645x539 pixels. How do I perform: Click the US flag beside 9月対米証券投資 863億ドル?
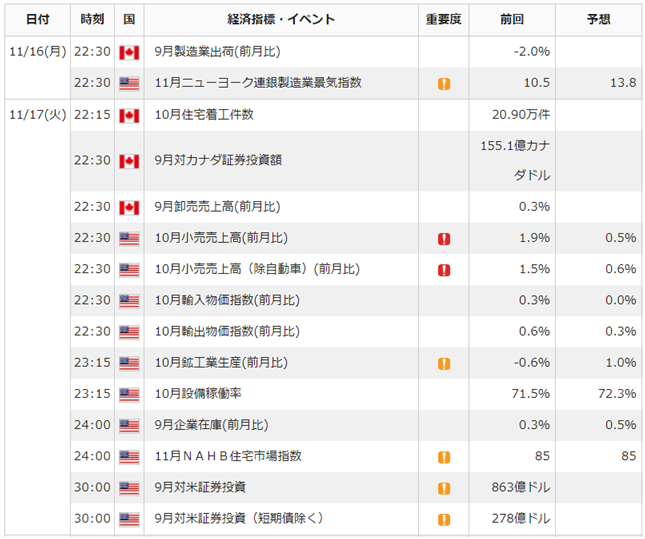point(129,488)
